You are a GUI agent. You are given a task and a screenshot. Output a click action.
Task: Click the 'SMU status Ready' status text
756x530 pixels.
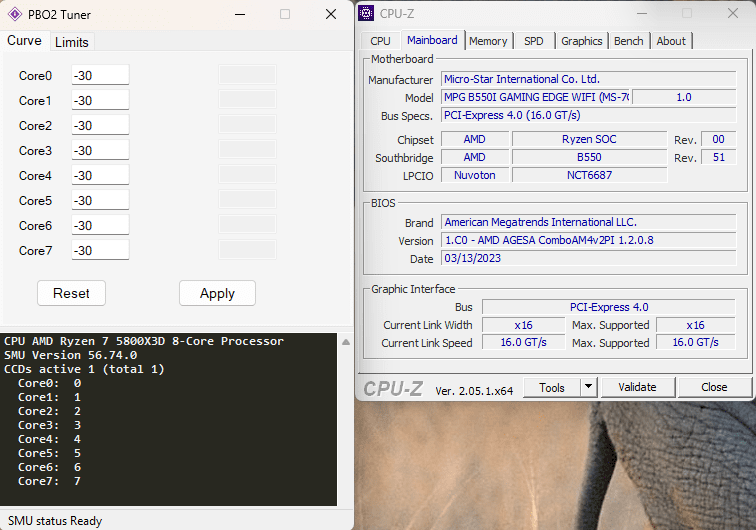click(55, 521)
